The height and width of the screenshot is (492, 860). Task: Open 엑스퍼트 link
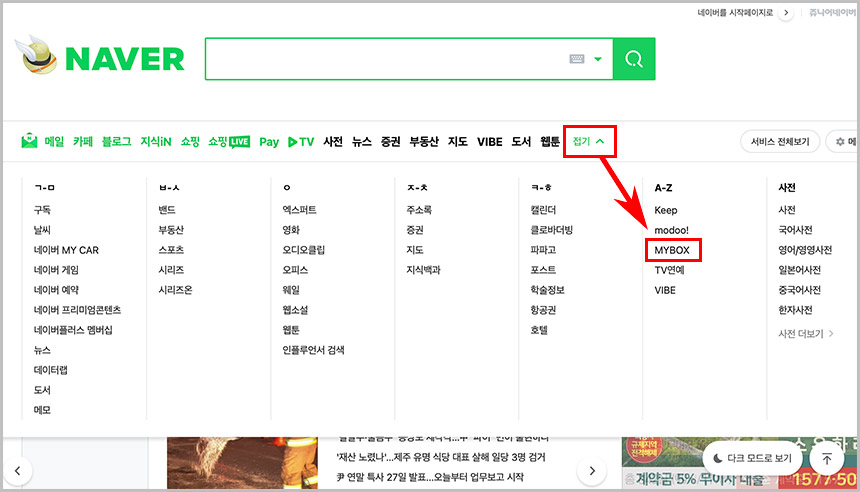[299, 210]
